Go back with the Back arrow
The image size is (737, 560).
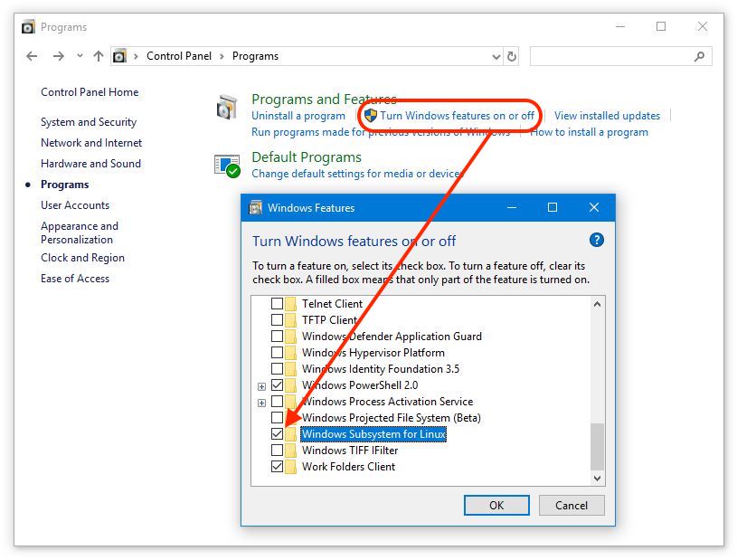(x=32, y=56)
